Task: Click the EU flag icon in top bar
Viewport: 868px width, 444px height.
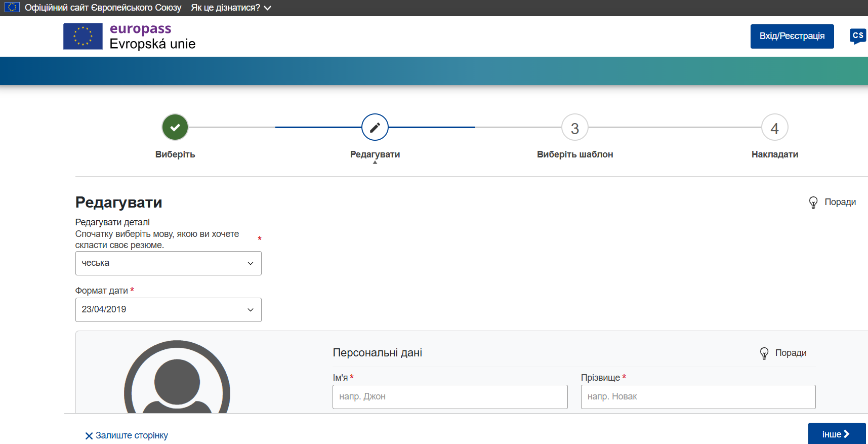Action: 12,8
